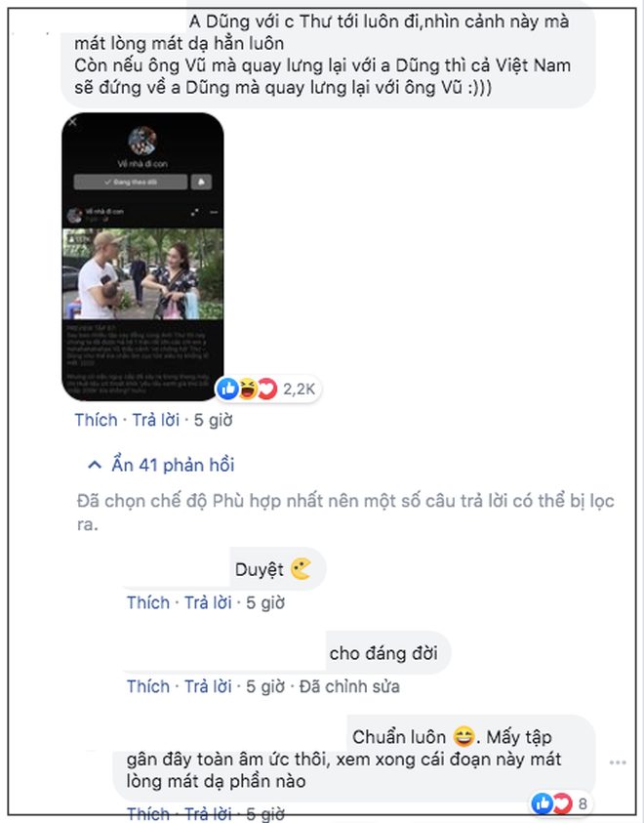View edit history via 'Đã chỉnh sửa'
Viewport: 644px width, 823px height.
click(349, 686)
